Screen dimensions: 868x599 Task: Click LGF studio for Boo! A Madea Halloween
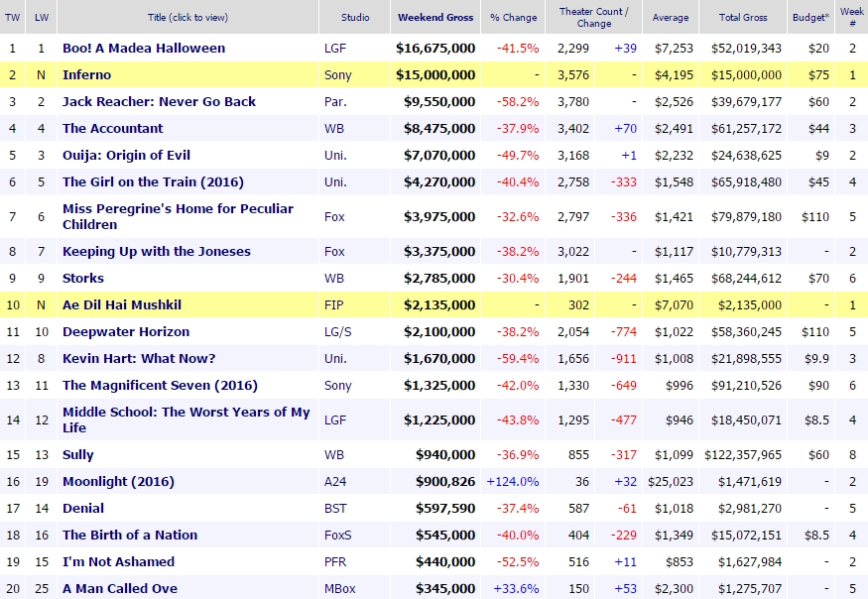pyautogui.click(x=335, y=49)
